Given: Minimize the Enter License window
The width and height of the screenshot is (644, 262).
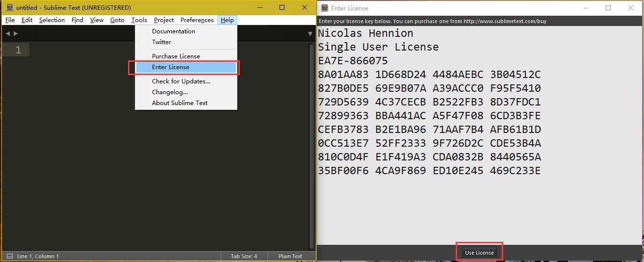Looking at the screenshot, I should coord(586,8).
